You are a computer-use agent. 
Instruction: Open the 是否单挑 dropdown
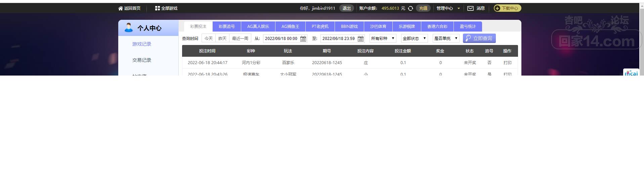[x=446, y=38]
